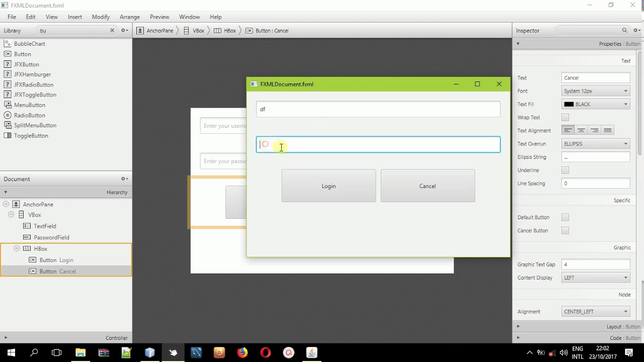Open Task View on the taskbar
The image size is (644, 362).
pos(57,352)
